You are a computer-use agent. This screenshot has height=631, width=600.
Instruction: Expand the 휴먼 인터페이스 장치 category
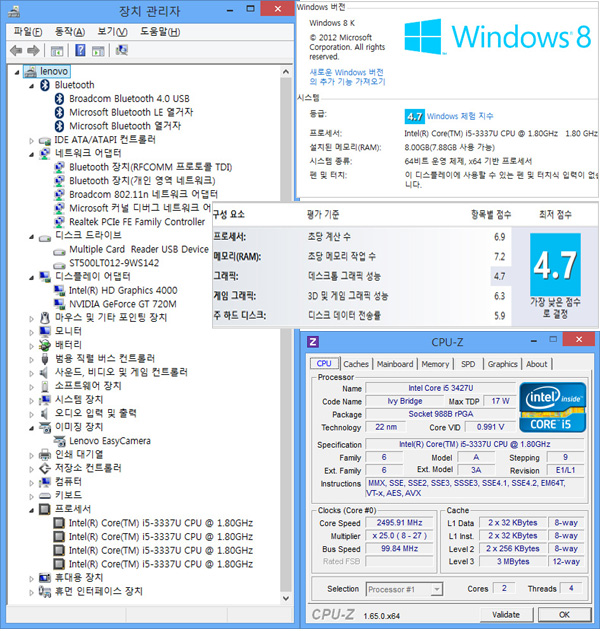[x=31, y=592]
